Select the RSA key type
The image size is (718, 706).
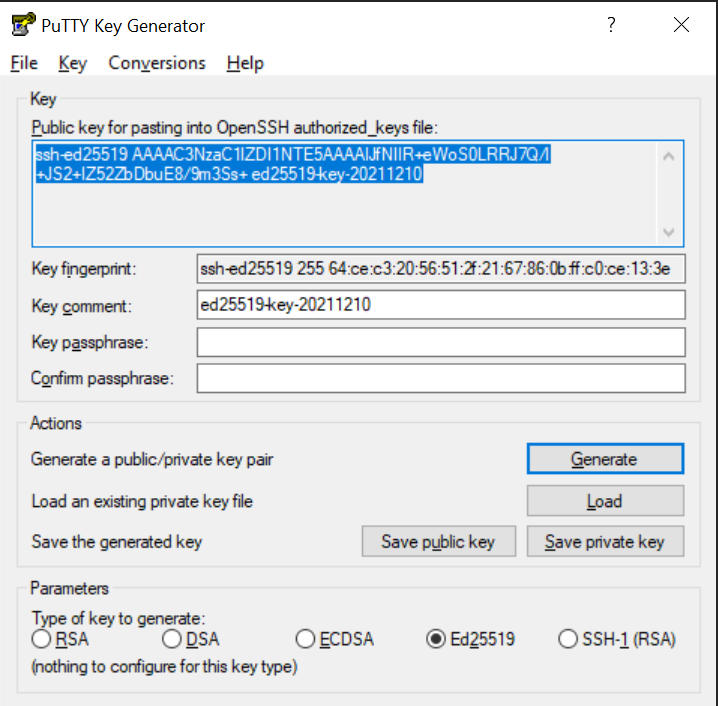pos(41,639)
